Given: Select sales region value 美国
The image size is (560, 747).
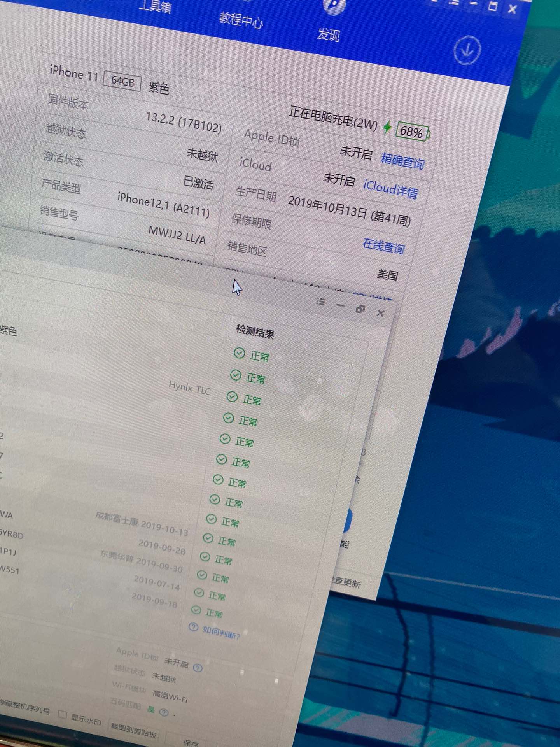Looking at the screenshot, I should (x=387, y=275).
